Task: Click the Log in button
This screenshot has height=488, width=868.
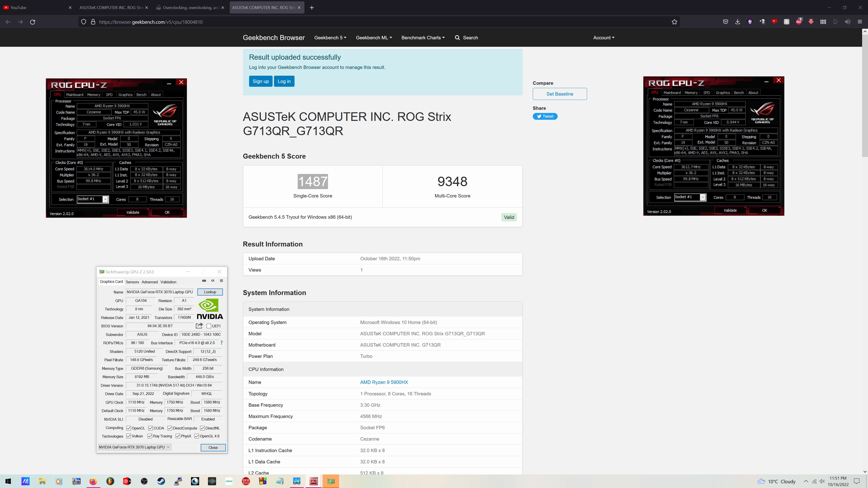Action: pyautogui.click(x=284, y=81)
